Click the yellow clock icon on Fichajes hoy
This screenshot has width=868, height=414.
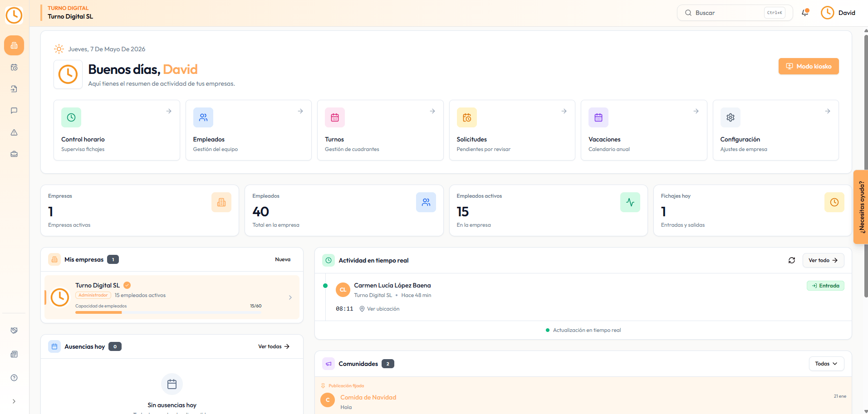pyautogui.click(x=834, y=202)
